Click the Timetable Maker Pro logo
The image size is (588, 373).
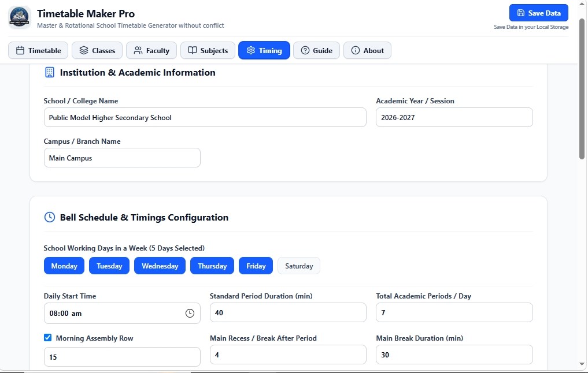[20, 17]
